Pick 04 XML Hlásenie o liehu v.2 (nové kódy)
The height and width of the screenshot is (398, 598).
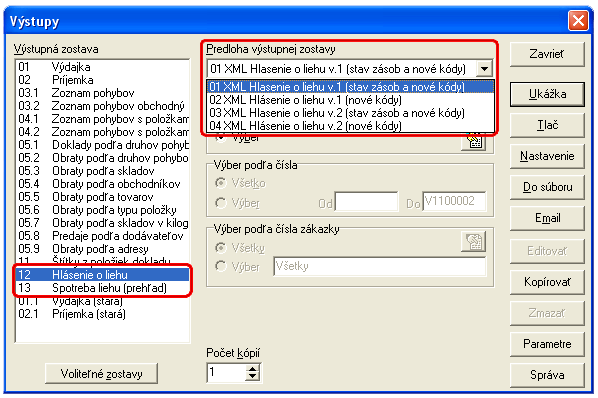tap(350, 125)
